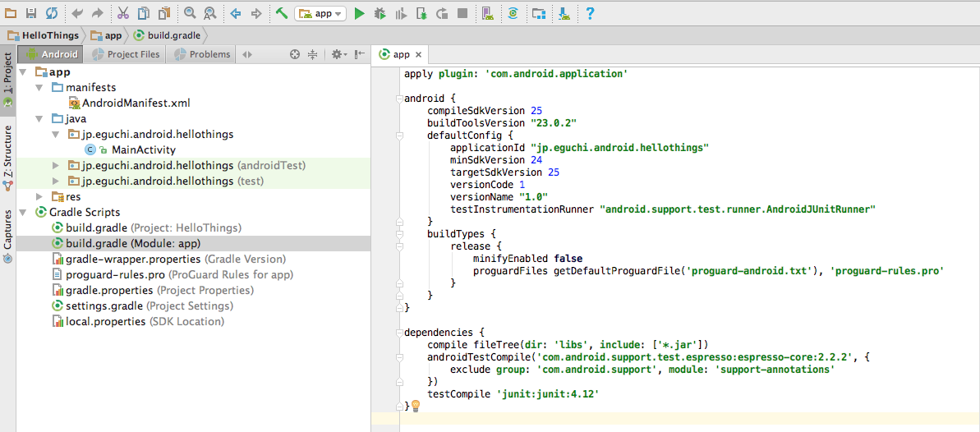Click the view tabs left-right arrows
Image resolution: width=980 pixels, height=432 pixels.
coord(247,54)
